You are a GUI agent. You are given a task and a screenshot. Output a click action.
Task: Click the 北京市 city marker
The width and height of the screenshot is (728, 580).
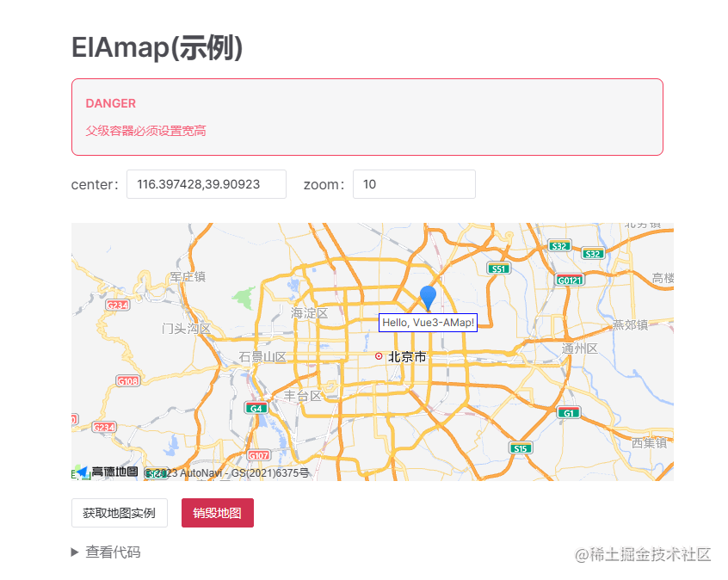point(402,355)
